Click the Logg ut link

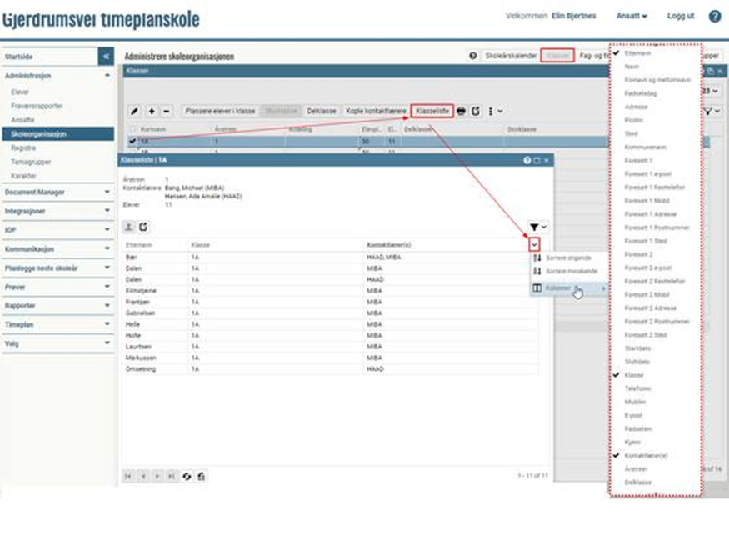(680, 16)
